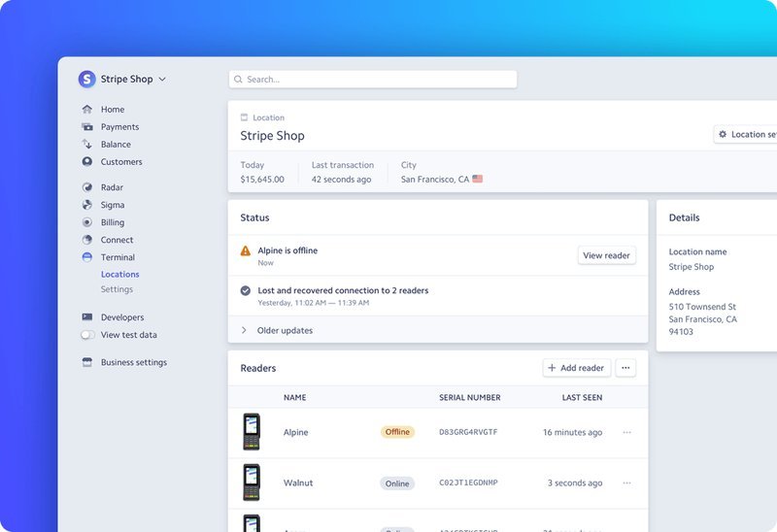777x532 pixels.
Task: Click the plus icon on Add reader
Action: point(552,368)
